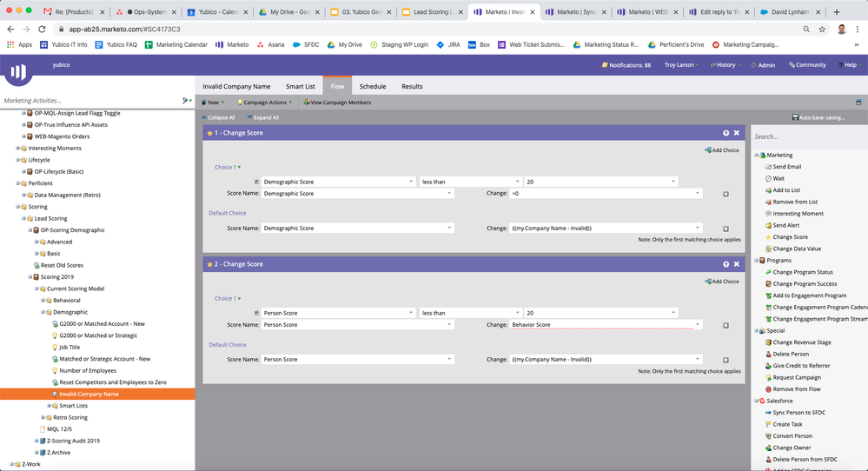Expand the Behavioral folder in tree
This screenshot has height=471, width=868.
point(43,301)
